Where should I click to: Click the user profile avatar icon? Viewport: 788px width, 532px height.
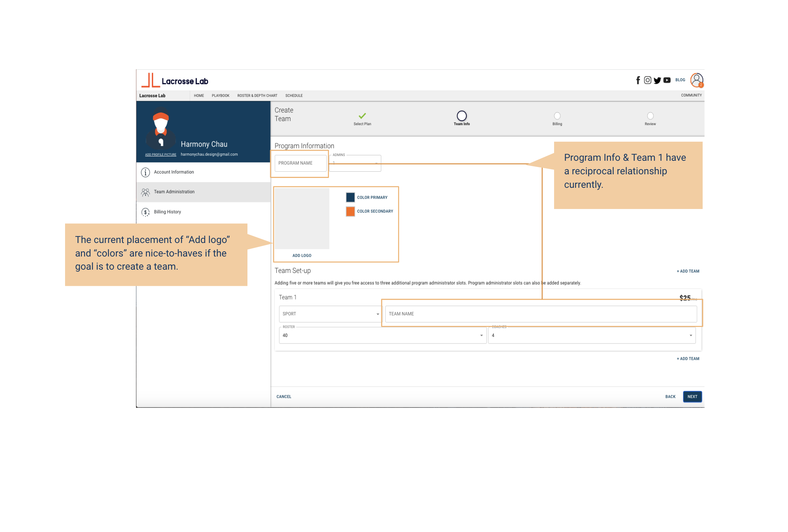point(697,80)
